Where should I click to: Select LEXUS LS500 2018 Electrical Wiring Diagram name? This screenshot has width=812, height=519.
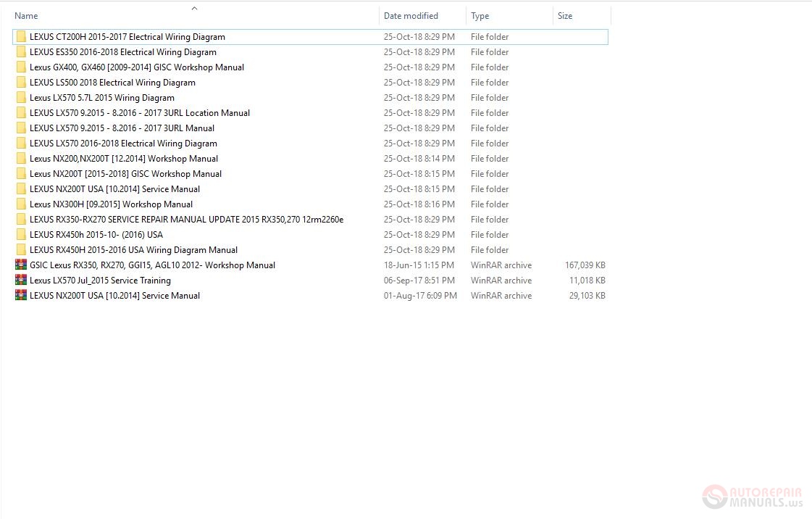pyautogui.click(x=112, y=83)
